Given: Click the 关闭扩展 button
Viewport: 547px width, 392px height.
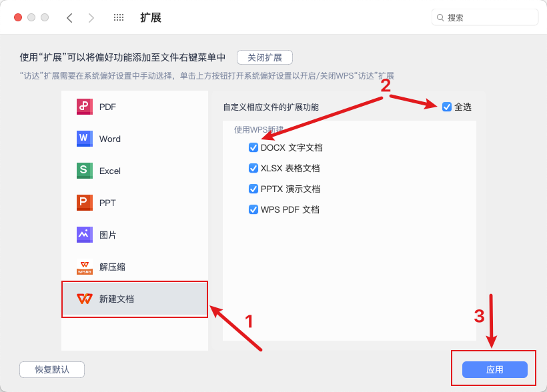Looking at the screenshot, I should (x=265, y=57).
